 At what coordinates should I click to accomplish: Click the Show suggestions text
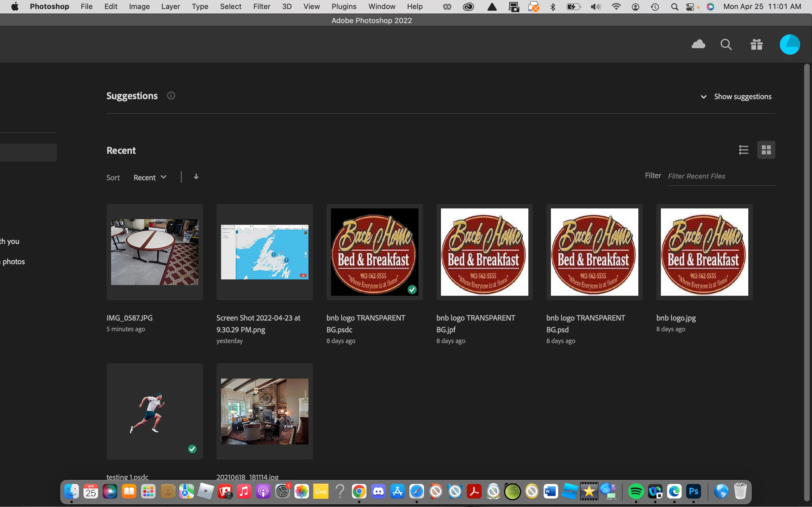tap(743, 97)
